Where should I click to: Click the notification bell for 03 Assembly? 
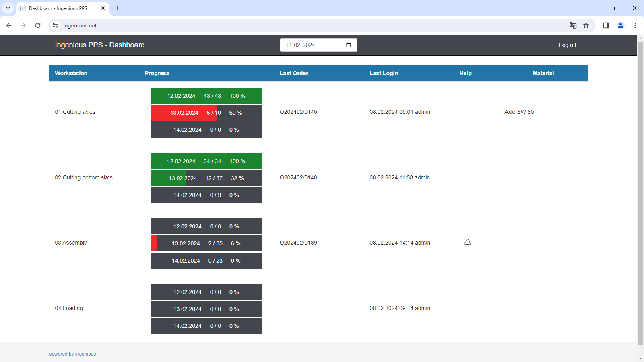coord(467,242)
